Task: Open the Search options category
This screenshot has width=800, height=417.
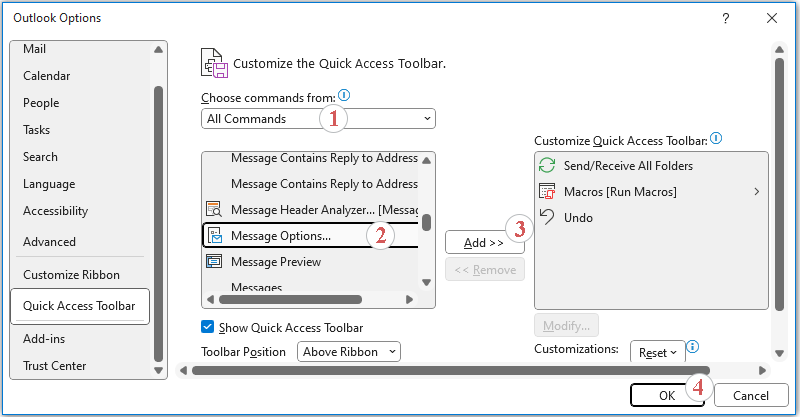Action: [x=40, y=157]
